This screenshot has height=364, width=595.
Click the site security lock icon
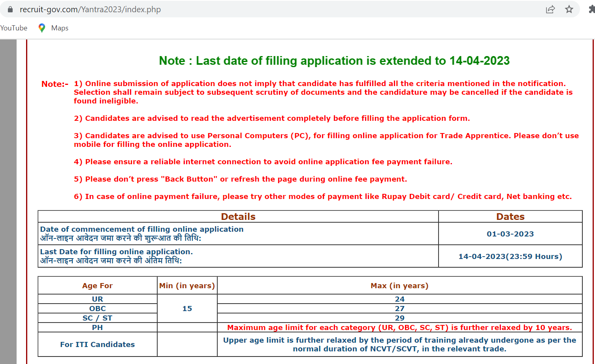pos(9,9)
